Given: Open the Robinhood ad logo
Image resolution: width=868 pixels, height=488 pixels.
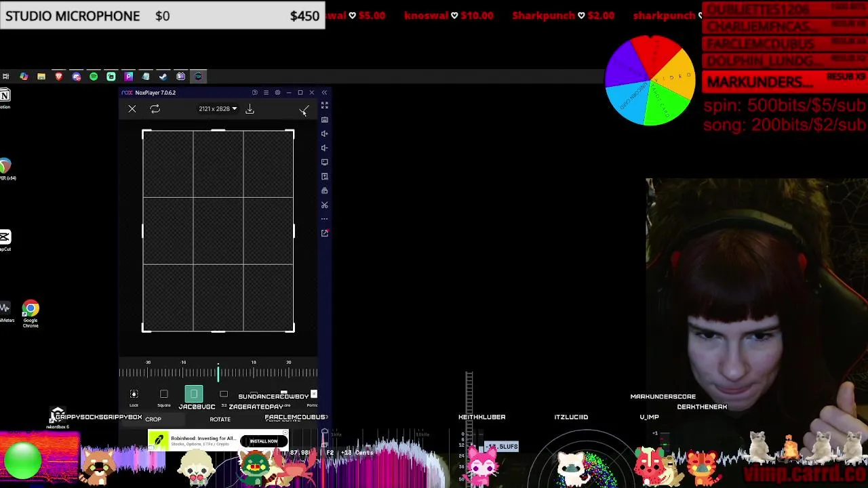Looking at the screenshot, I should tap(158, 441).
